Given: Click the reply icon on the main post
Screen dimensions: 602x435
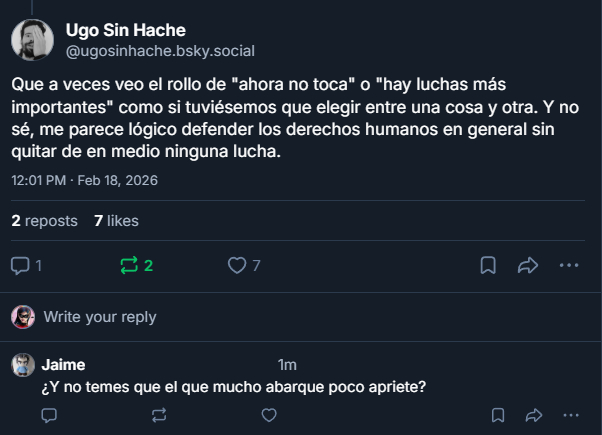Looking at the screenshot, I should tap(20, 265).
